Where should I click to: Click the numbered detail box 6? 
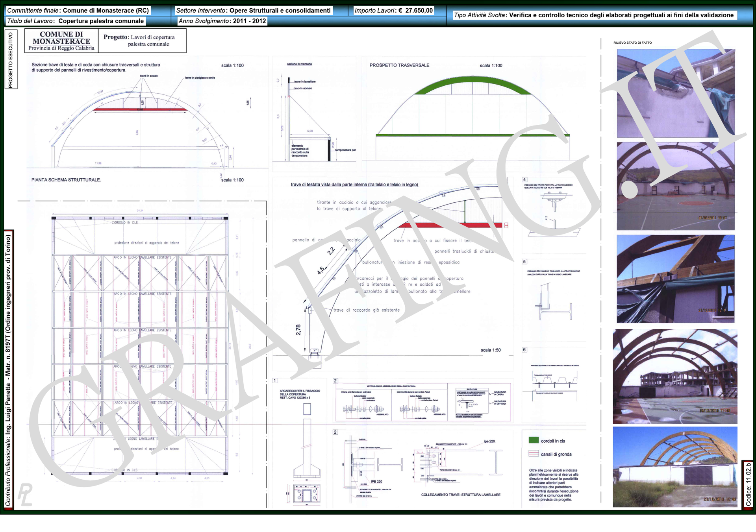pyautogui.click(x=524, y=349)
